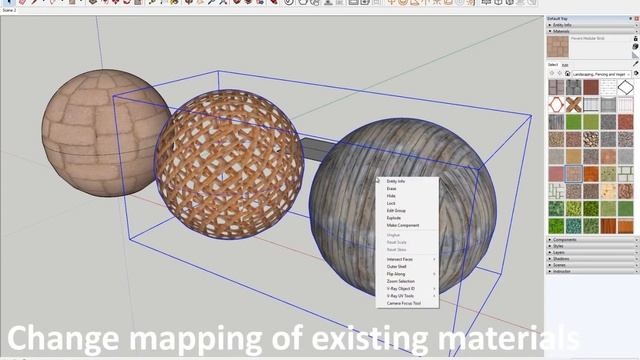Pin the Default Tray with pushpin
The width and height of the screenshot is (640, 360).
pos(631,19)
